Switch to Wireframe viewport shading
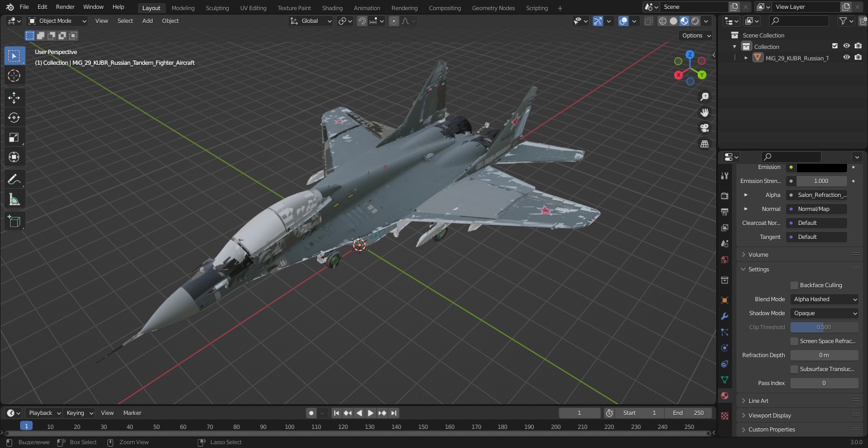Viewport: 868px width, 448px height. click(x=663, y=21)
